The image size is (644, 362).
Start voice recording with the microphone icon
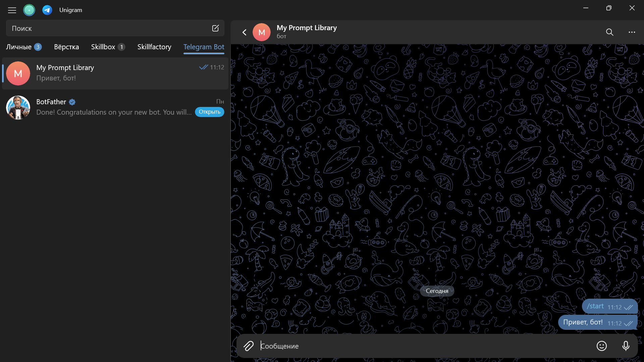(x=626, y=346)
